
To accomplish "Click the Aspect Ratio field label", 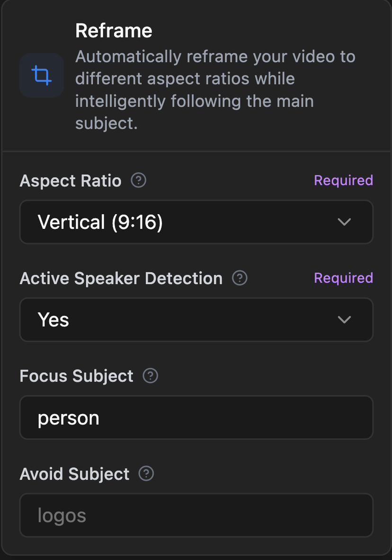I will (x=71, y=181).
